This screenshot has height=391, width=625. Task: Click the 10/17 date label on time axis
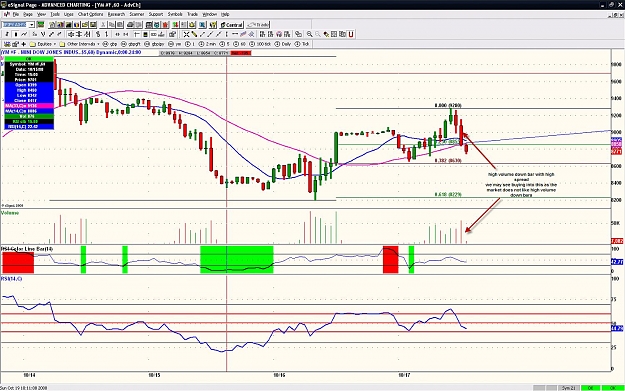[x=404, y=375]
